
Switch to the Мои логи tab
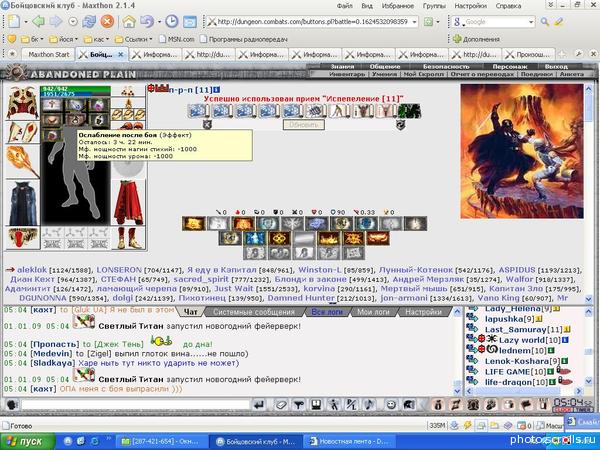[x=373, y=312]
